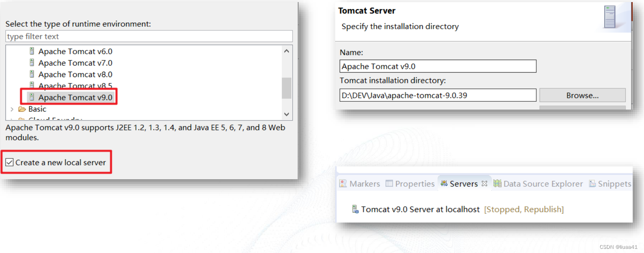Click 'Select the type of runtime environment:' label

[x=78, y=24]
